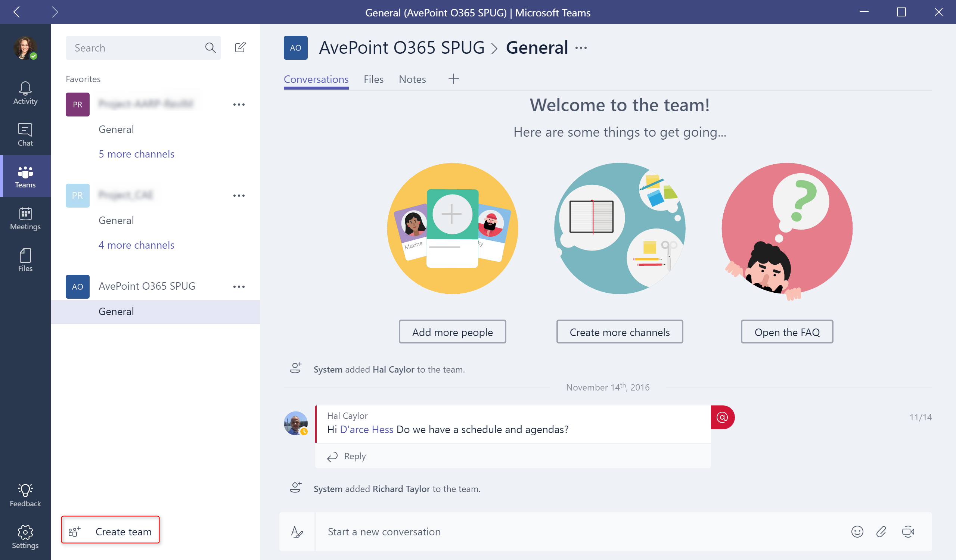
Task: Switch to the Files tab
Action: point(373,79)
